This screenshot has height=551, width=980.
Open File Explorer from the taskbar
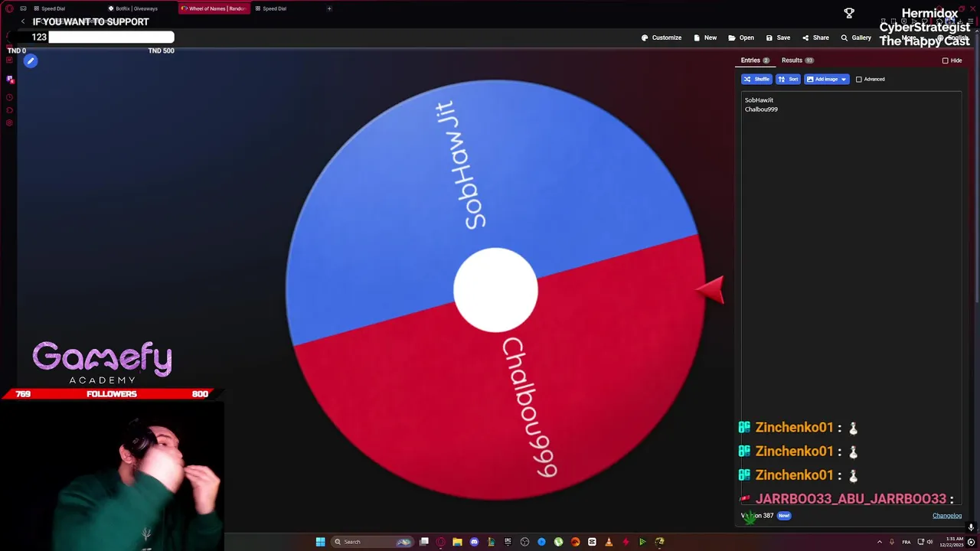pyautogui.click(x=457, y=542)
